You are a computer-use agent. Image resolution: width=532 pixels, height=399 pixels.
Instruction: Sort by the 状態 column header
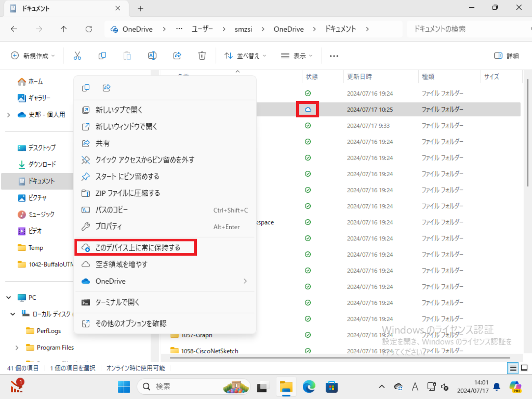tap(323, 77)
